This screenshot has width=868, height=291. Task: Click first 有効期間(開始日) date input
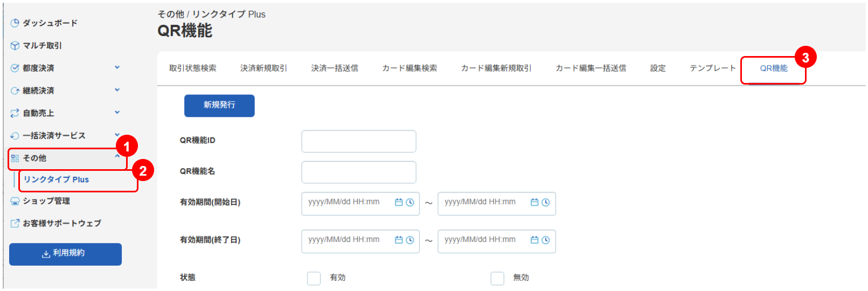pyautogui.click(x=360, y=204)
